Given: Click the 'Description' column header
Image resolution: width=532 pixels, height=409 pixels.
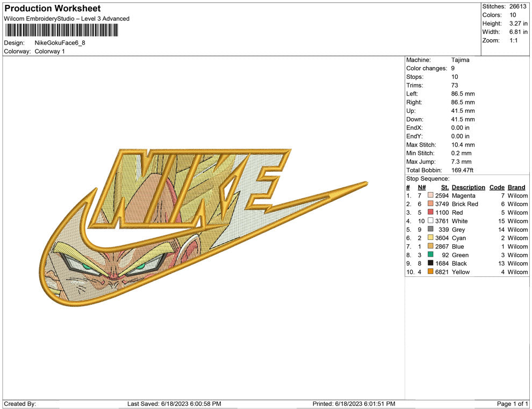Looking at the screenshot, I should point(468,187).
